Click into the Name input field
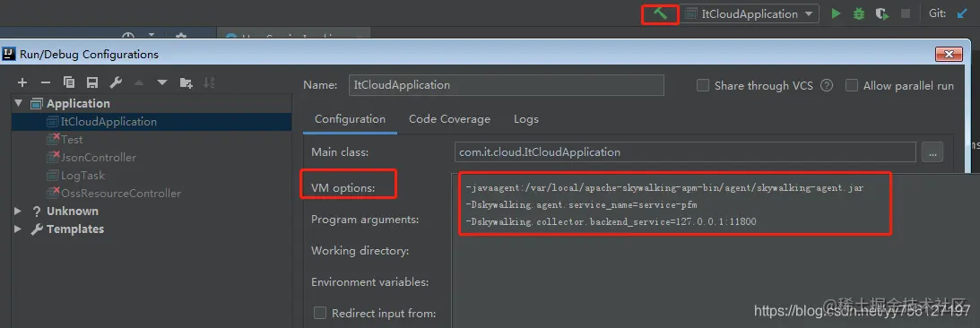This screenshot has width=980, height=328. [x=507, y=85]
